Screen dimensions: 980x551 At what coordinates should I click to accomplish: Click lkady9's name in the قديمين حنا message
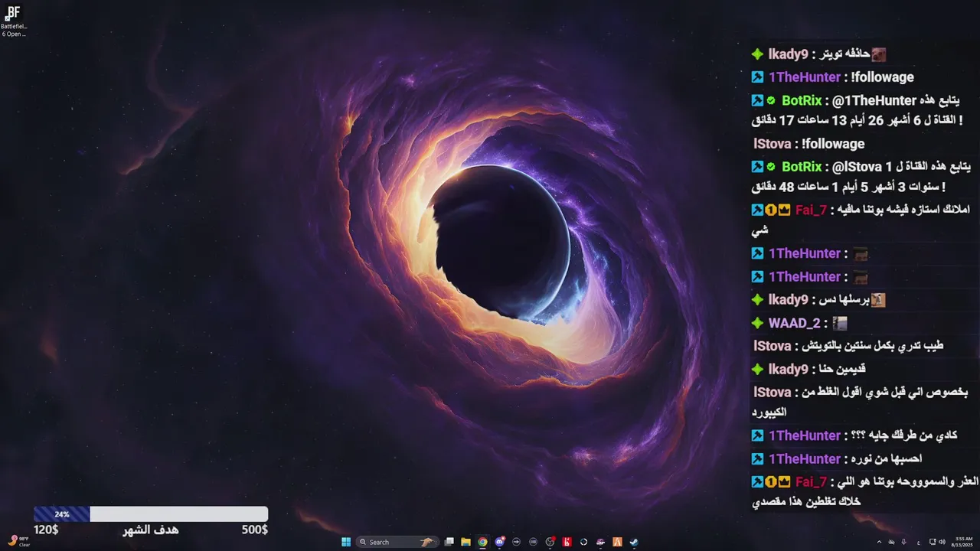click(788, 369)
